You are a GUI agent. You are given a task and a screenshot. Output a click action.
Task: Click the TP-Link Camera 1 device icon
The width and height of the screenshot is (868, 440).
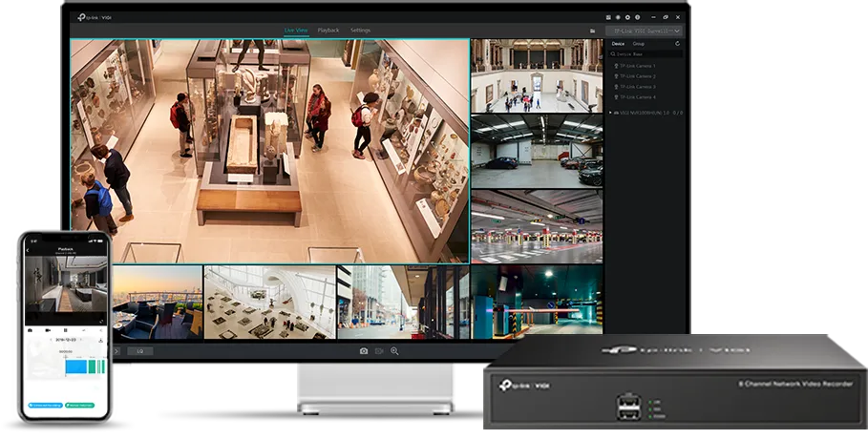pyautogui.click(x=615, y=66)
